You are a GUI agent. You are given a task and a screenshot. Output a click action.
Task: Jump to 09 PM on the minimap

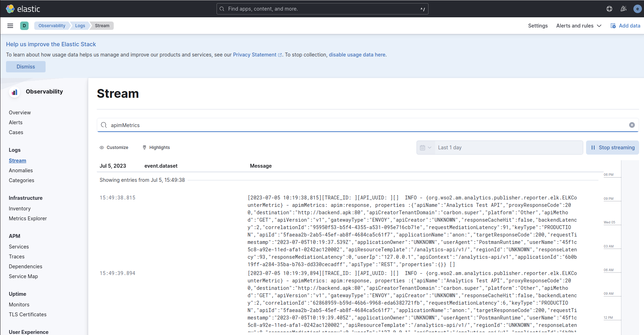(x=608, y=199)
